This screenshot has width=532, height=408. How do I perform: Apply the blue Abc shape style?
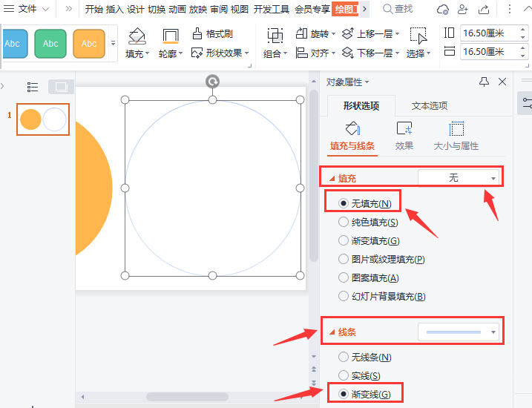(x=15, y=44)
